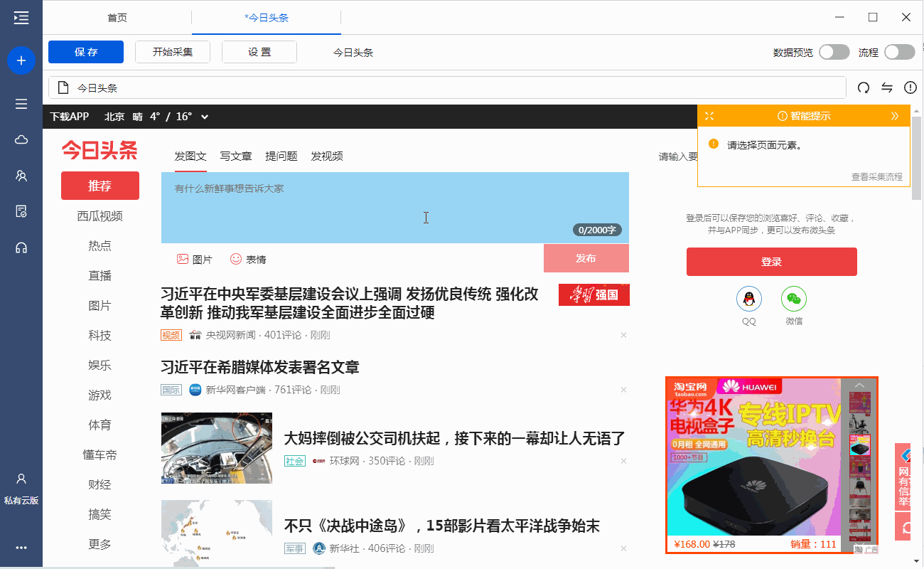Click the blue plus new task button

[21, 60]
